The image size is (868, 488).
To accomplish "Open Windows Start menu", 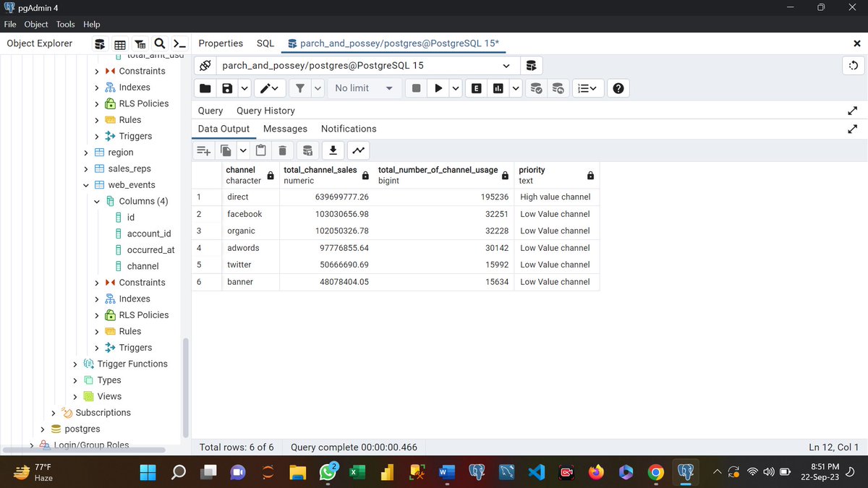I will pos(148,472).
